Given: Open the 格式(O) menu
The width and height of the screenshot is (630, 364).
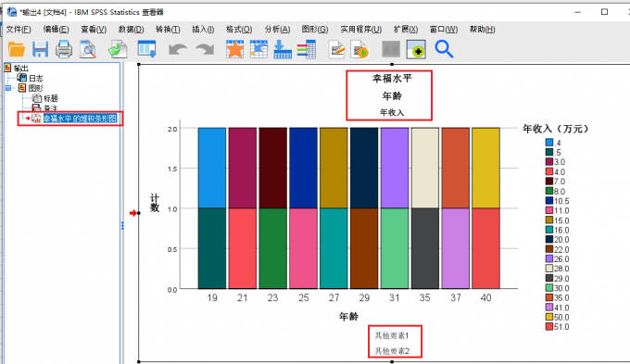Looking at the screenshot, I should point(239,30).
